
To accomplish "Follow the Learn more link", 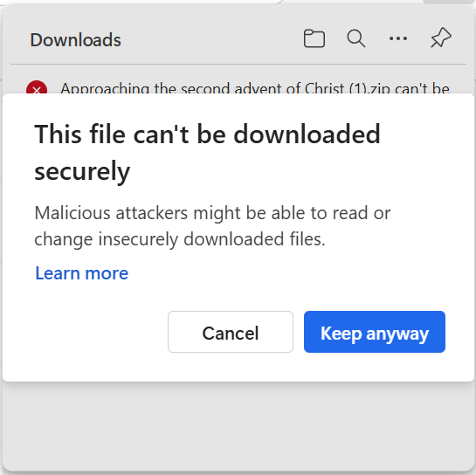I will point(81,273).
